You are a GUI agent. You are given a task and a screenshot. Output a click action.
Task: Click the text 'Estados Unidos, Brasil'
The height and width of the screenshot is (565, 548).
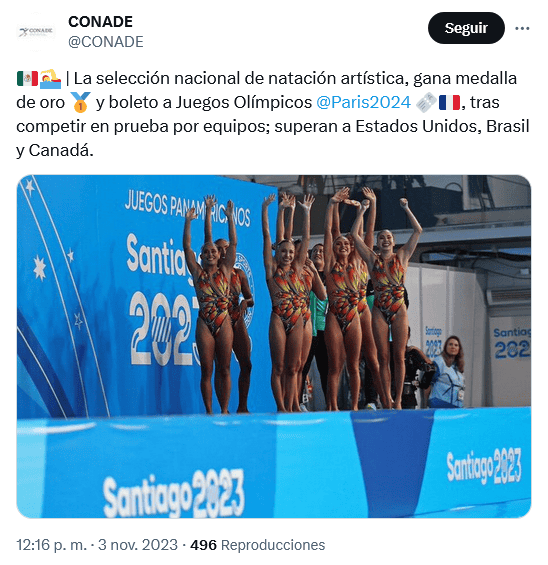[x=442, y=126]
